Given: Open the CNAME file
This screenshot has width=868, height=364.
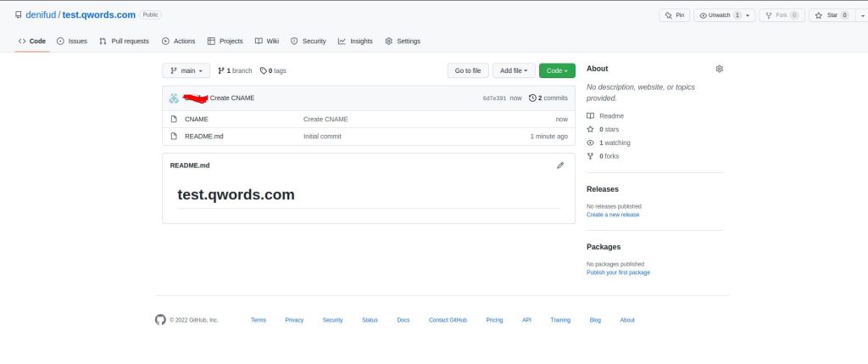Looking at the screenshot, I should coord(196,119).
